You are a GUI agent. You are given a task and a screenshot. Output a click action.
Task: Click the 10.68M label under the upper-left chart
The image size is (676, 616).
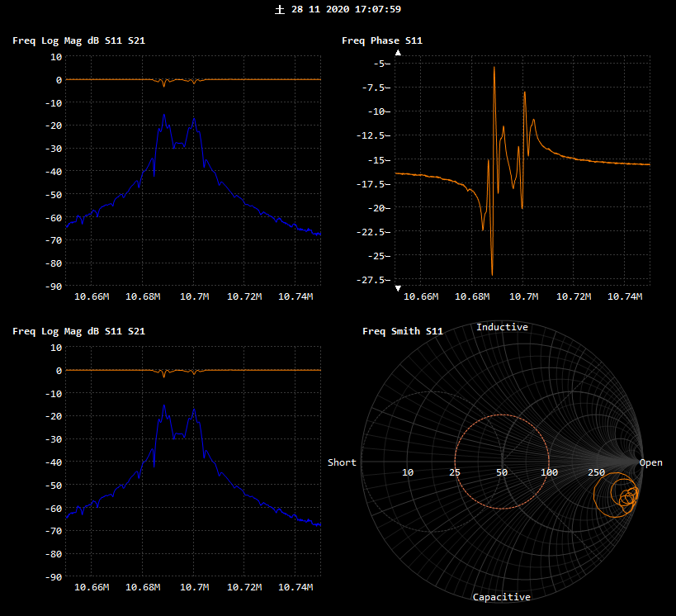point(143,296)
